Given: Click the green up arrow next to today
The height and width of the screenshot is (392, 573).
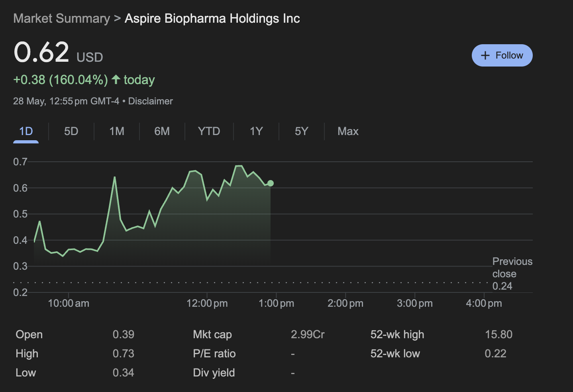Looking at the screenshot, I should pyautogui.click(x=116, y=80).
